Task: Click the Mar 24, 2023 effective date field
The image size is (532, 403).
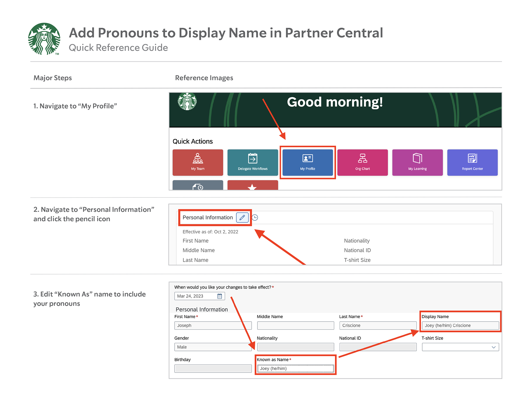Action: pyautogui.click(x=199, y=296)
